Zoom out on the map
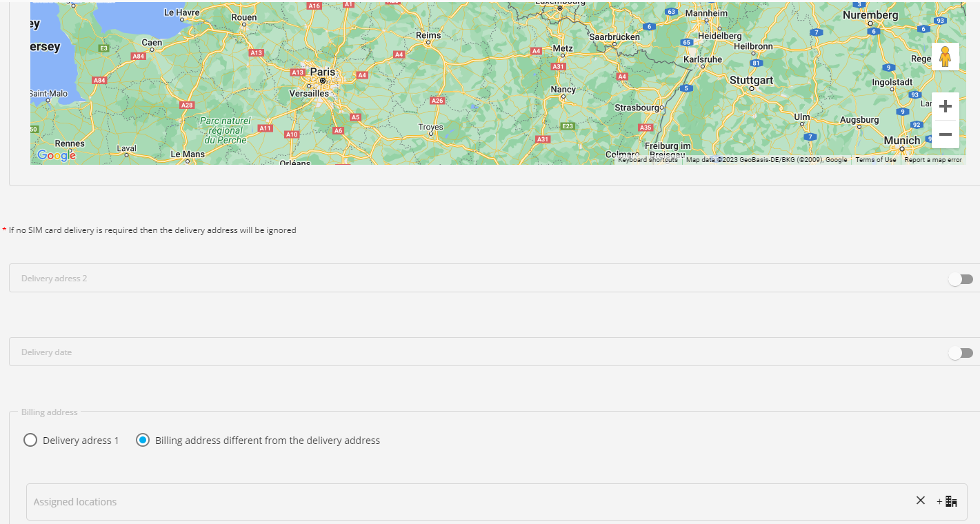This screenshot has height=524, width=980. click(945, 134)
